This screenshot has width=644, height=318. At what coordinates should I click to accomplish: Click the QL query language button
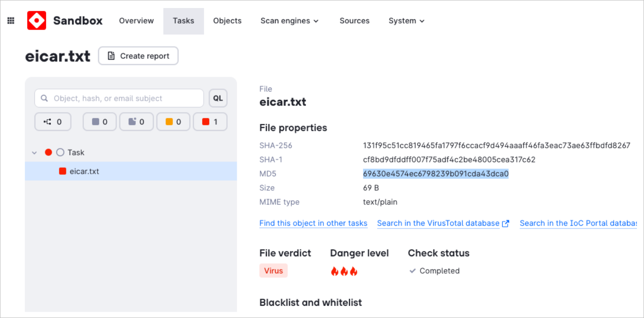(x=218, y=98)
